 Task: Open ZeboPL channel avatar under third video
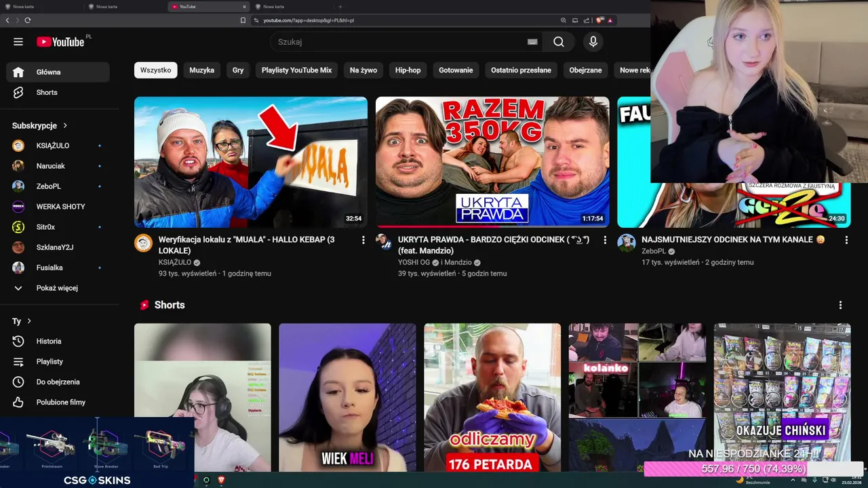(627, 243)
